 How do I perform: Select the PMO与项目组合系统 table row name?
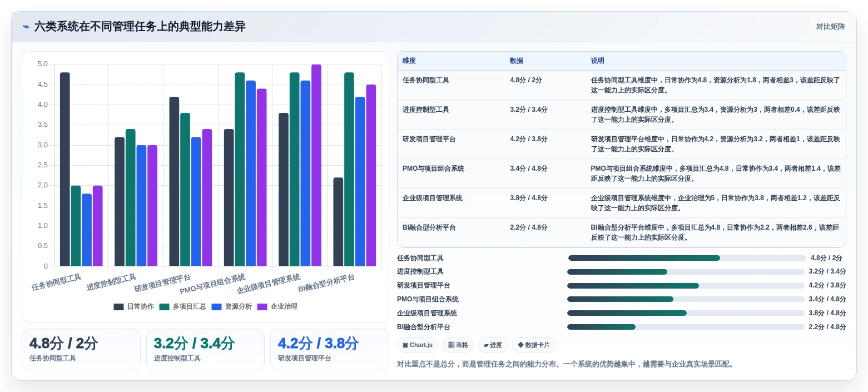pyautogui.click(x=433, y=168)
